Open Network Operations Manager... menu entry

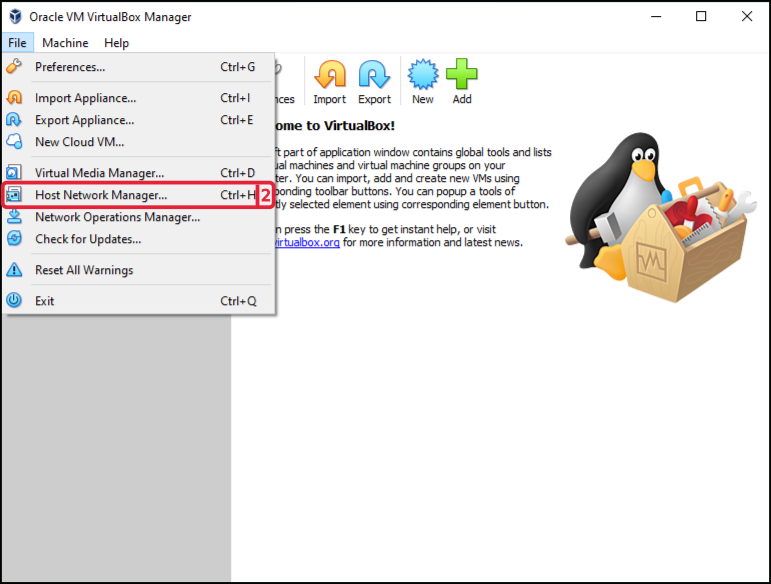(x=138, y=217)
